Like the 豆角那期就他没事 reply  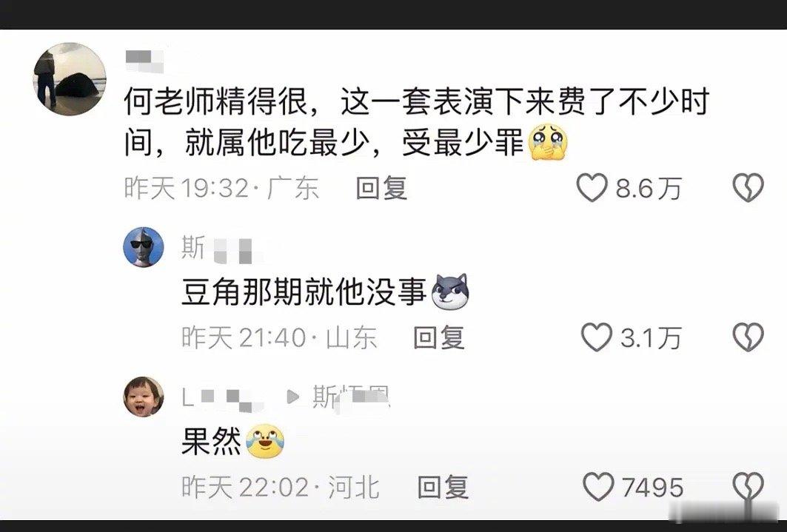coord(597,337)
